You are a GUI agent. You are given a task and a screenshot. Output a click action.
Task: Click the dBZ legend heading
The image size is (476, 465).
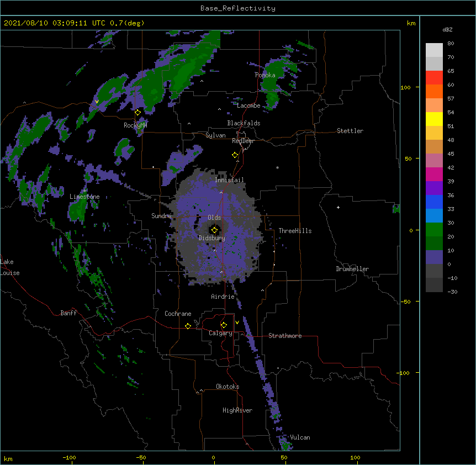point(447,30)
